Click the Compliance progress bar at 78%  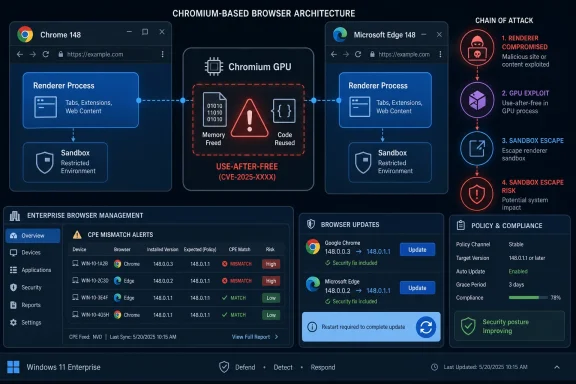point(528,298)
